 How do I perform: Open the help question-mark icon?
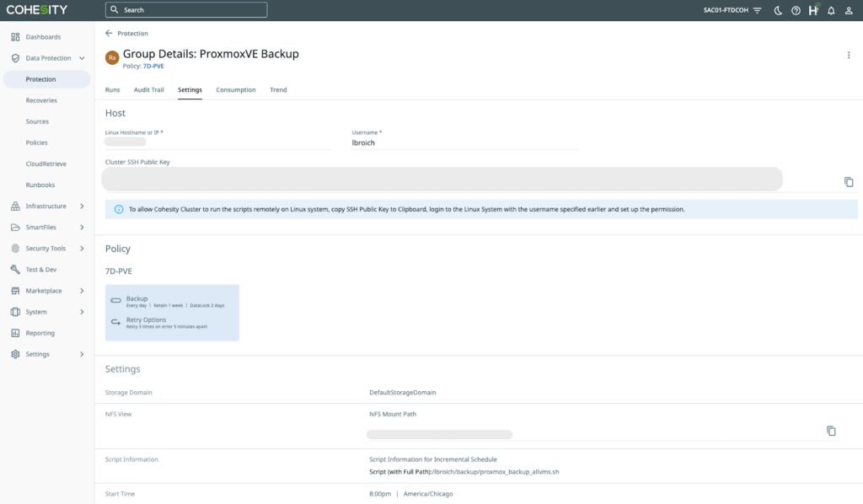pos(795,9)
